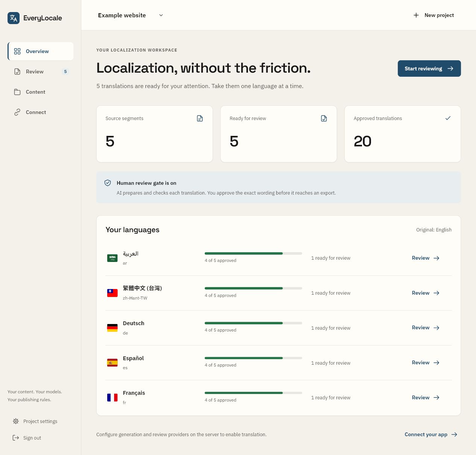Click the Français language name
Image resolution: width=476 pixels, height=455 pixels.
pos(134,393)
